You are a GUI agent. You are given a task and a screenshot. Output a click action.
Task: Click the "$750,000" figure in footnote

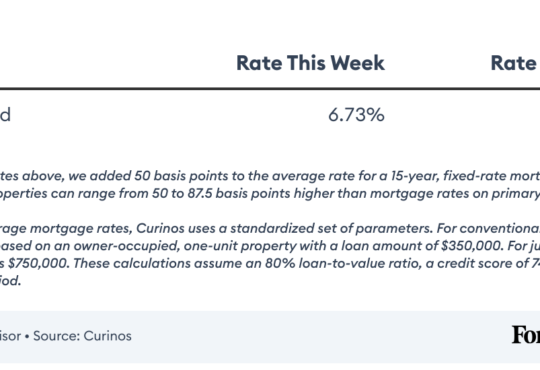click(x=38, y=264)
